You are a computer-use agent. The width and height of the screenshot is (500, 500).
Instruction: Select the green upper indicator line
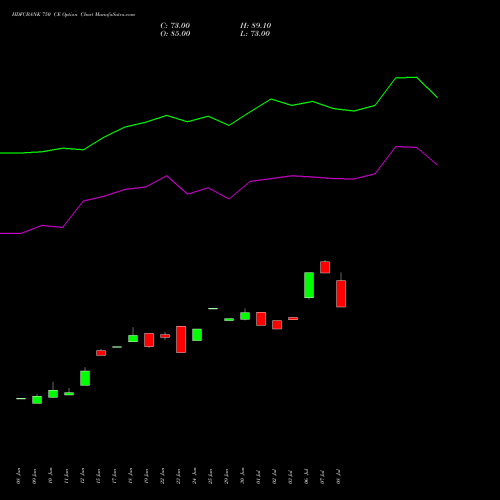pos(229,125)
